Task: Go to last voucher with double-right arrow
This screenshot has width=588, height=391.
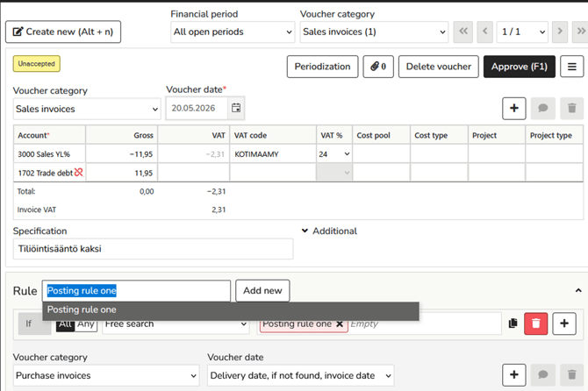Action: click(580, 32)
